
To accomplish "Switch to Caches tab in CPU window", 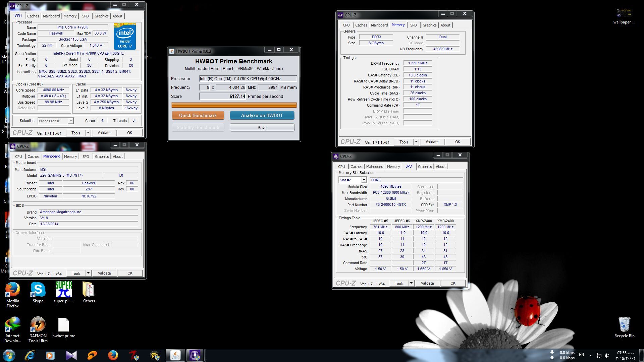I will coord(33,16).
